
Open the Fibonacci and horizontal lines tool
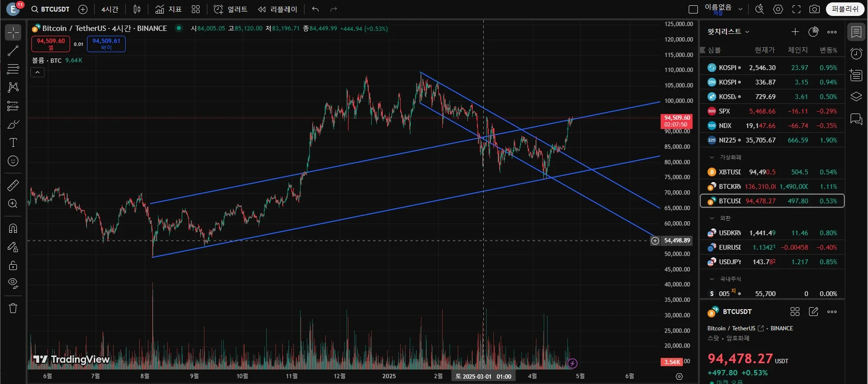coord(13,69)
